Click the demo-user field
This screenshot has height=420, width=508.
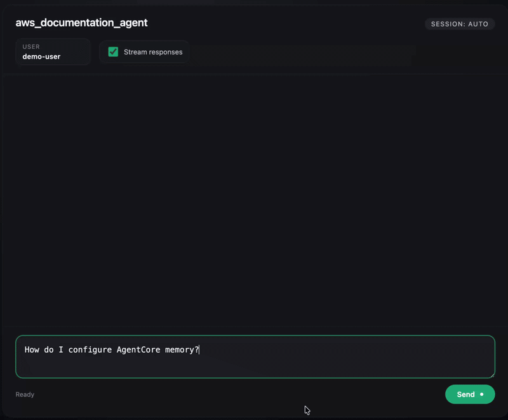click(53, 52)
